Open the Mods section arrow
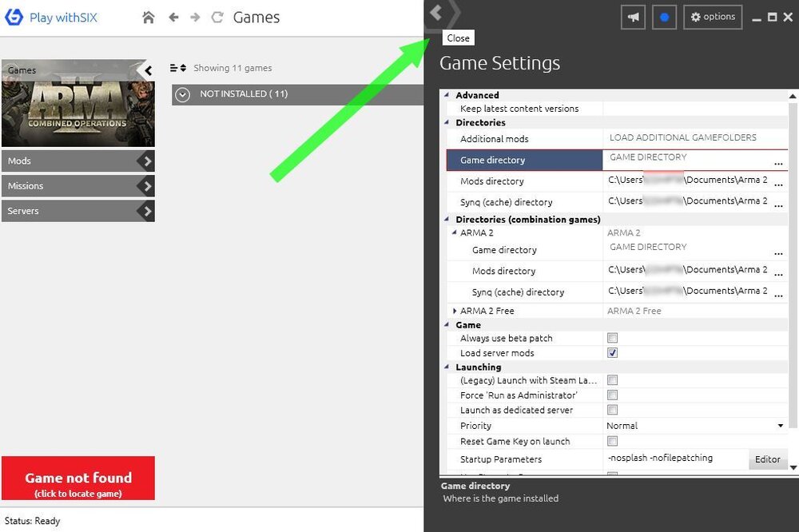 pos(147,161)
